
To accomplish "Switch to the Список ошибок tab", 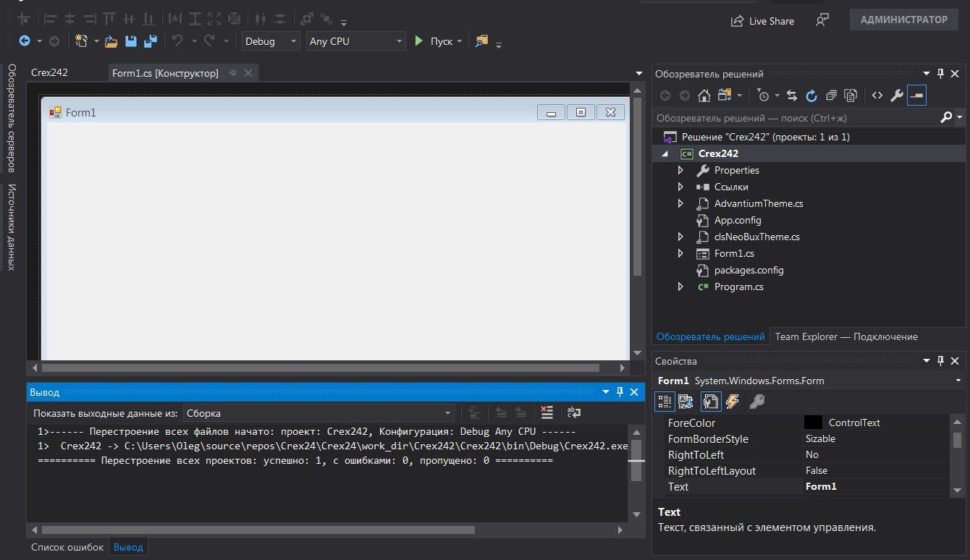I will 67,547.
